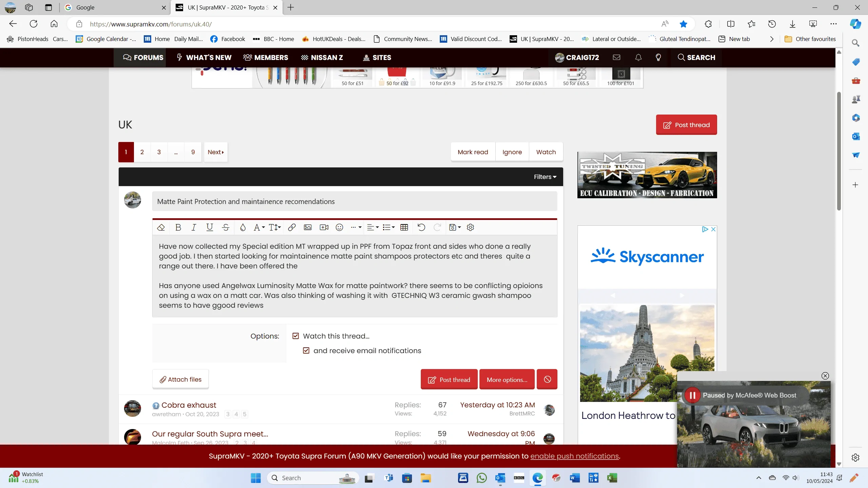Toggle the Watch this thread checkbox

click(296, 336)
